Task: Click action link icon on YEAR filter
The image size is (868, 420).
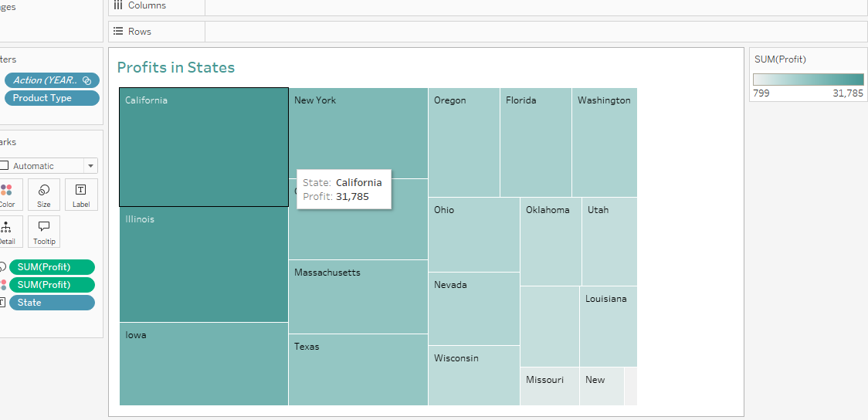Action: pyautogui.click(x=86, y=80)
